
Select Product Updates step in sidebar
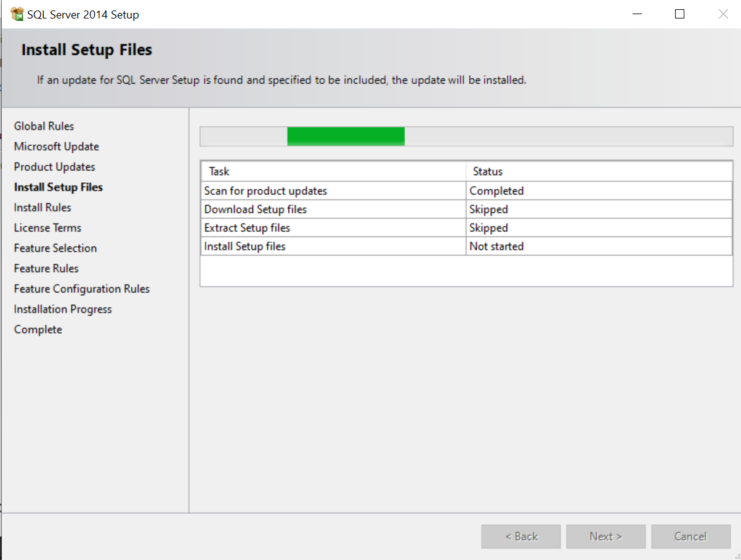click(x=55, y=167)
